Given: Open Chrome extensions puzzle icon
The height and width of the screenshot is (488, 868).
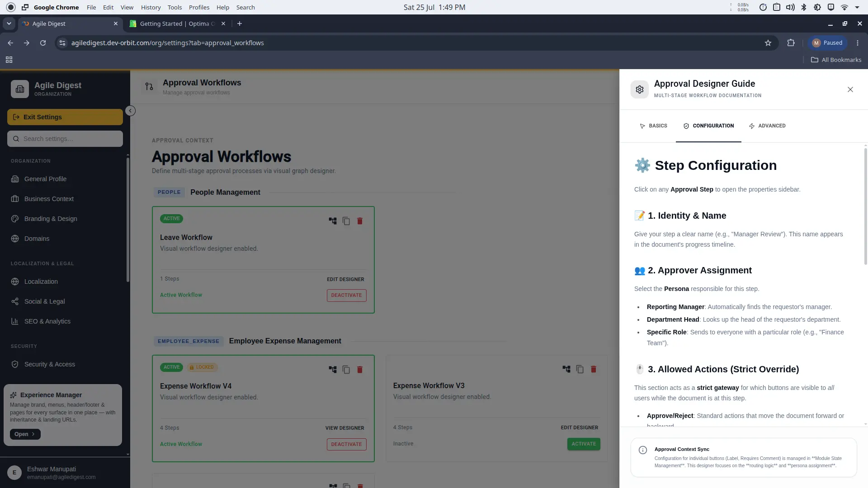Looking at the screenshot, I should [x=791, y=43].
